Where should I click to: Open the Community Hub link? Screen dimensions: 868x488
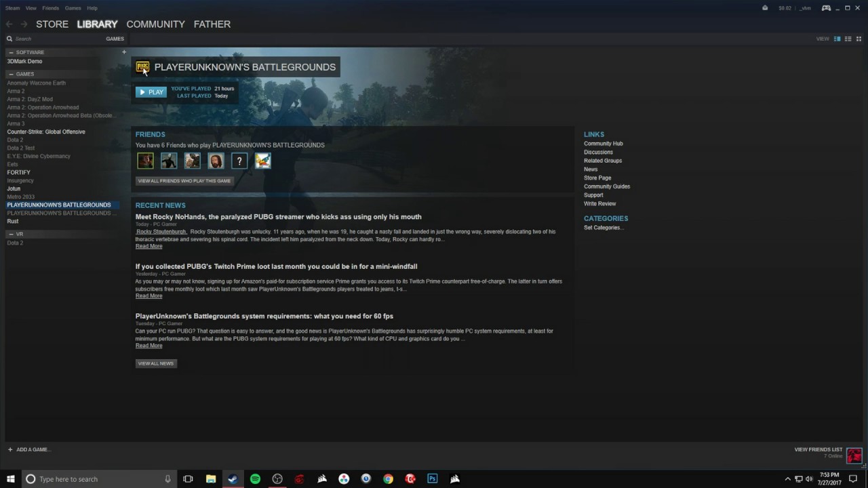(604, 144)
